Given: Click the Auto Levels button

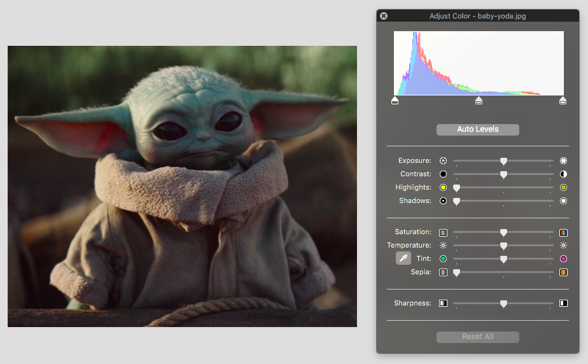Looking at the screenshot, I should point(478,129).
